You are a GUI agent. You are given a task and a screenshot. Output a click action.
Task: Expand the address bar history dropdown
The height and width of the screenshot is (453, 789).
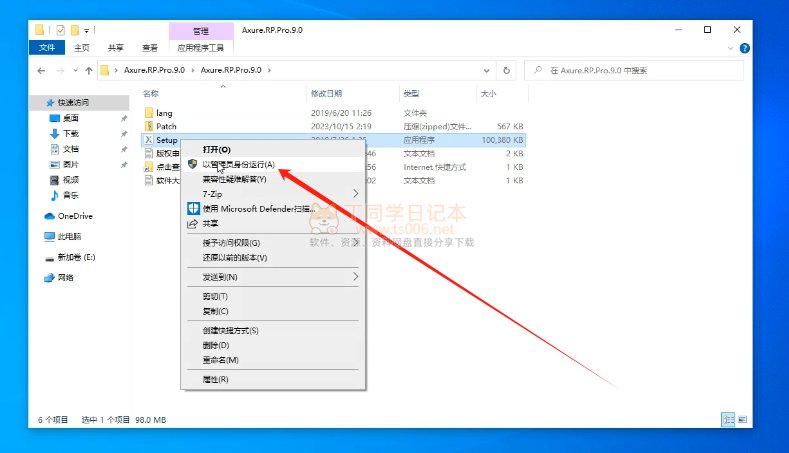pyautogui.click(x=487, y=70)
